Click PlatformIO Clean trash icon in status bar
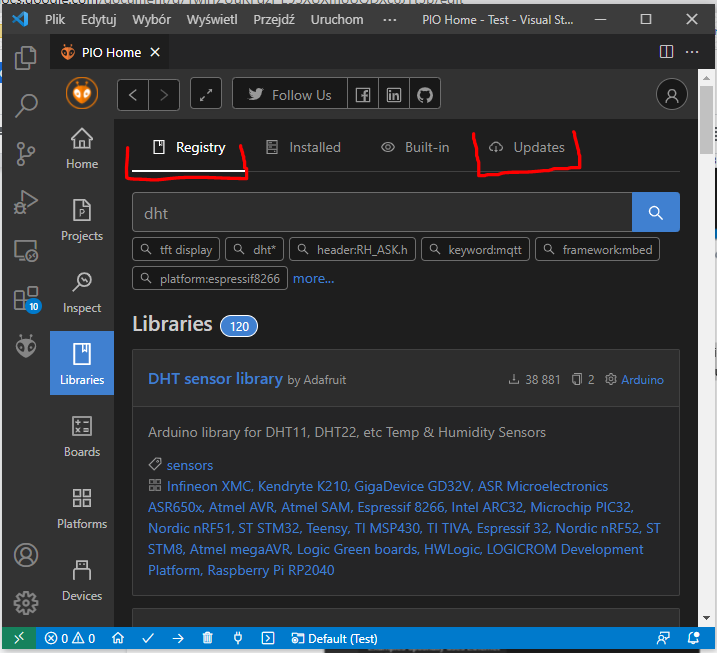Screen dimensions: 717x653 [x=208, y=638]
